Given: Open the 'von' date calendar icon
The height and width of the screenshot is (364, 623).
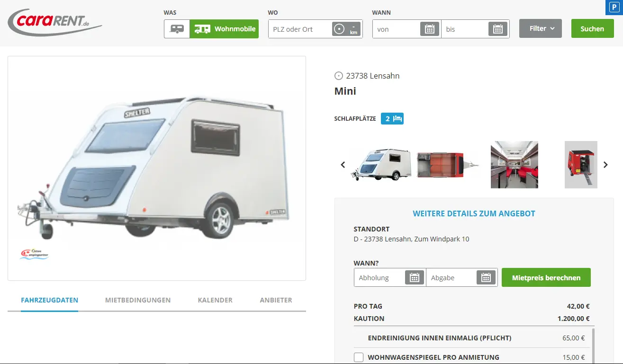Looking at the screenshot, I should pos(430,29).
